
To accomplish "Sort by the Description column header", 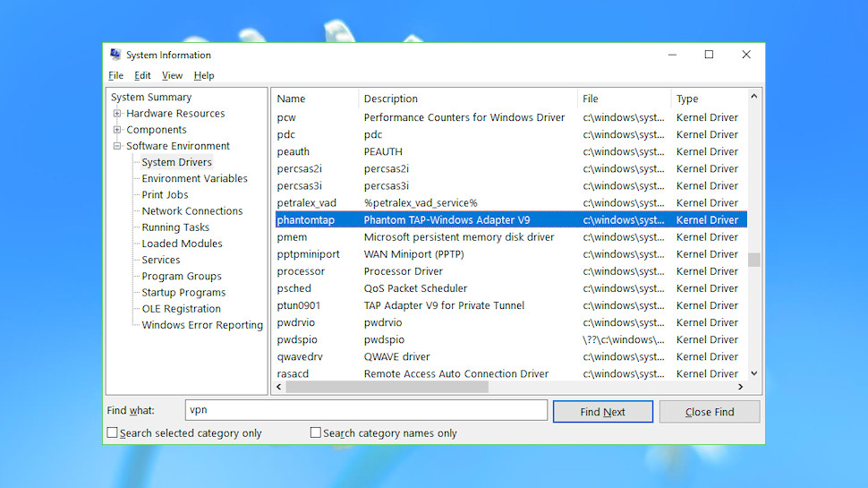I will 468,98.
